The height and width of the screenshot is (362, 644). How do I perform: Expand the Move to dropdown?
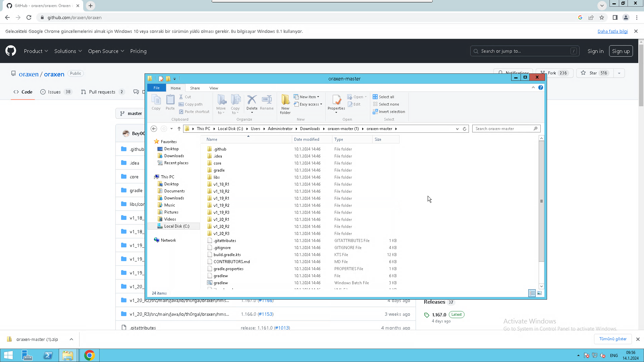221,110
